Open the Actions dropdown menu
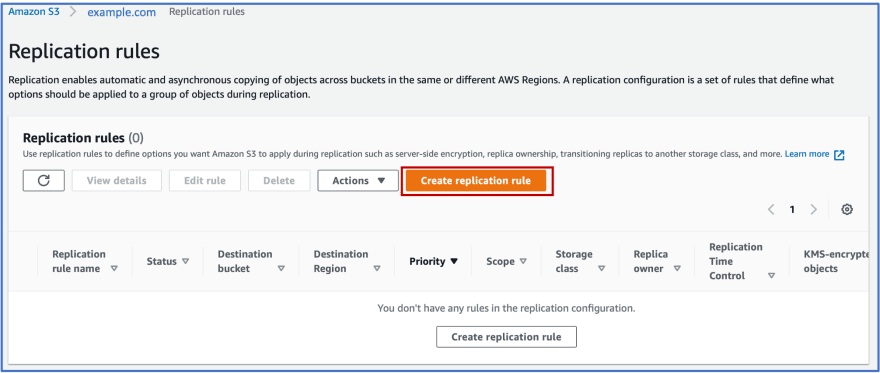This screenshot has height=373, width=880. [x=358, y=181]
